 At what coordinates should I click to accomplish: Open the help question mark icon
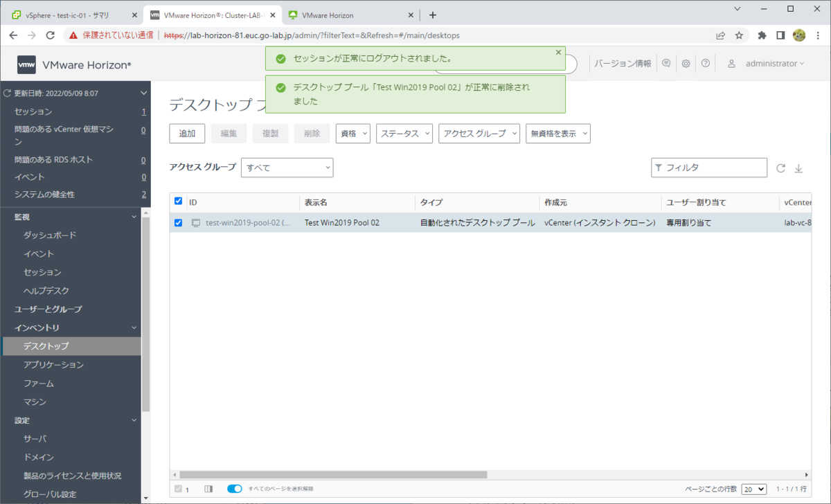pyautogui.click(x=706, y=64)
